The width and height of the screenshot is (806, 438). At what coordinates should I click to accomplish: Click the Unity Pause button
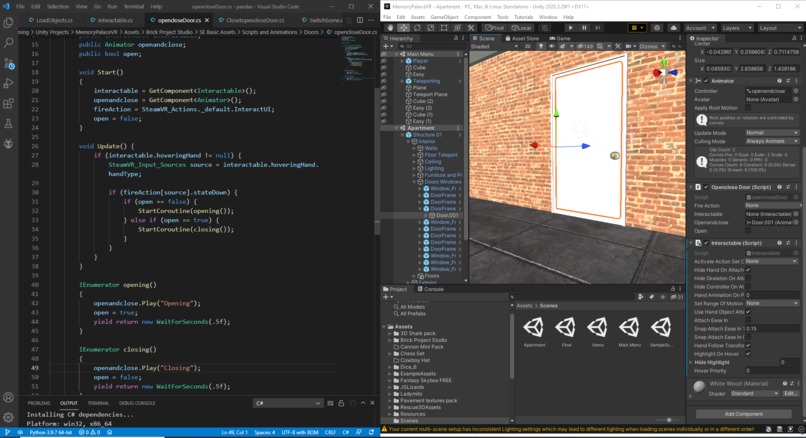click(x=584, y=28)
